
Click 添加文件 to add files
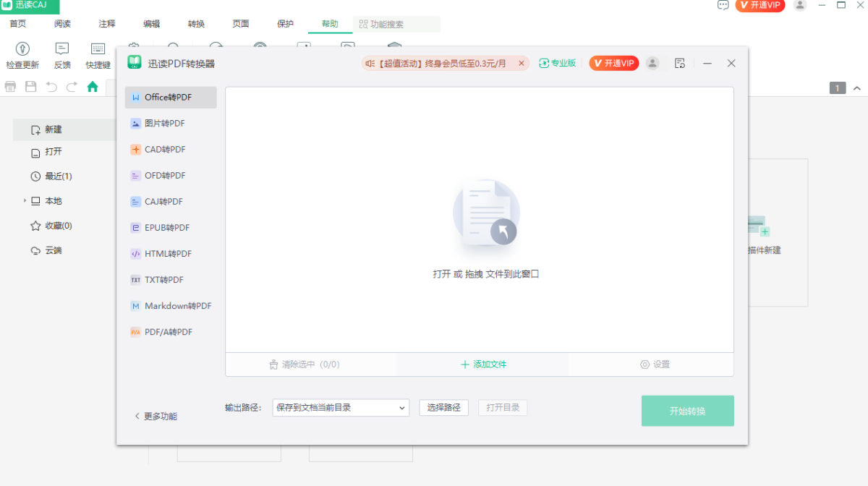[482, 364]
